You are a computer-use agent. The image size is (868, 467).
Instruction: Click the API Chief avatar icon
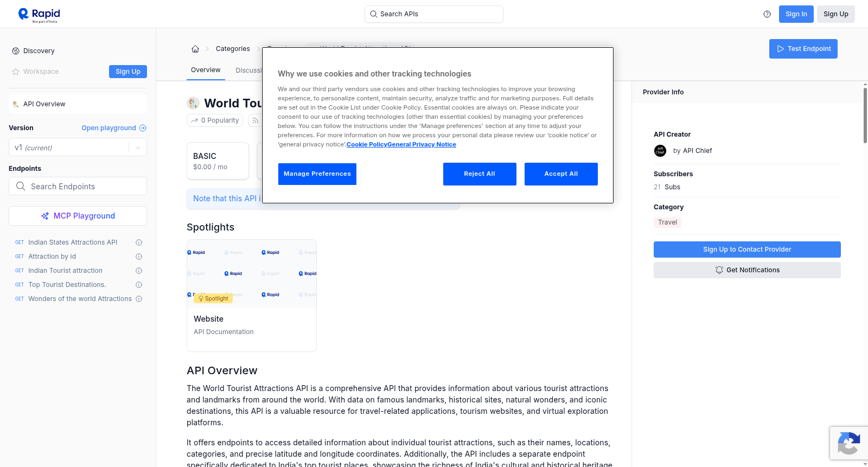pos(660,151)
